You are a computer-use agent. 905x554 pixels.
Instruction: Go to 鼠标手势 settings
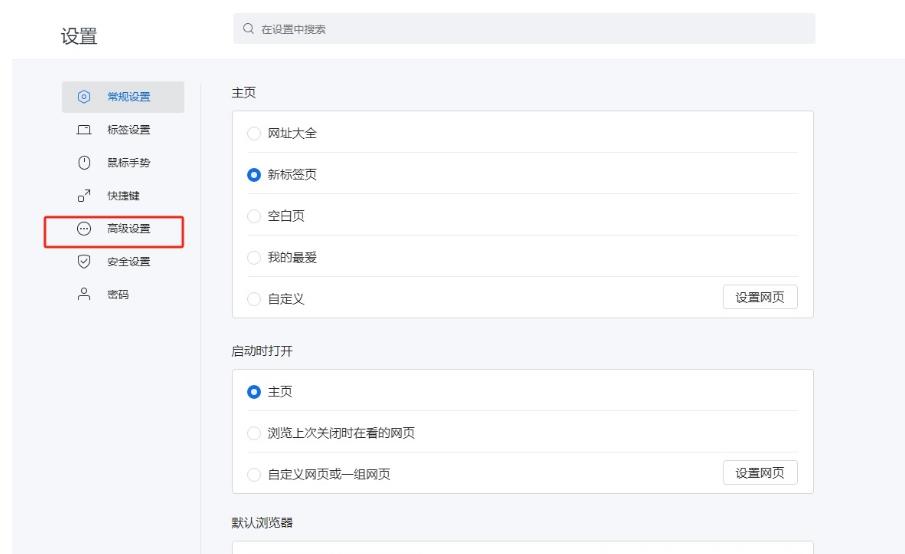[123, 163]
